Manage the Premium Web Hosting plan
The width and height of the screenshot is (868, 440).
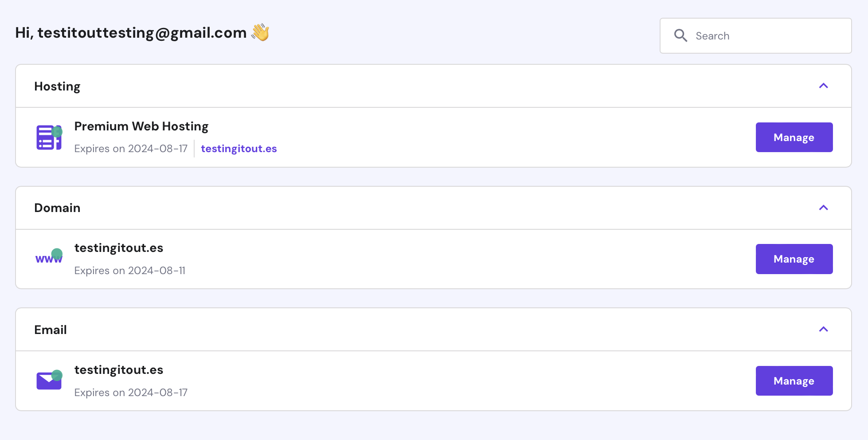794,137
